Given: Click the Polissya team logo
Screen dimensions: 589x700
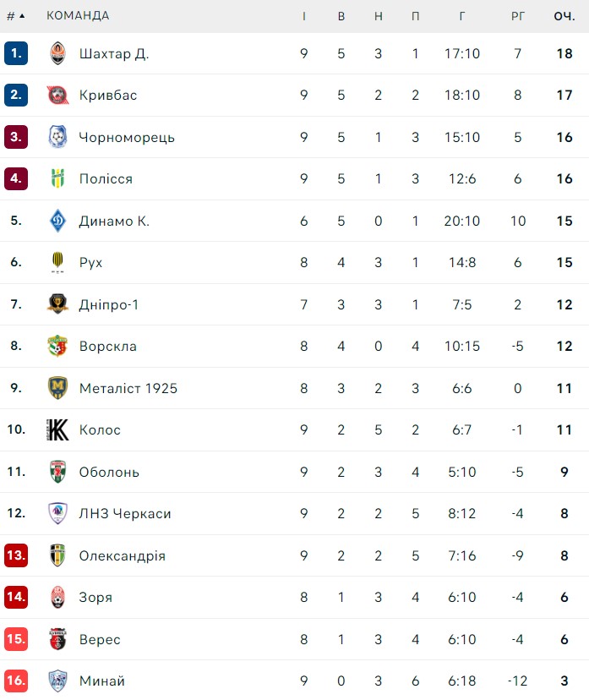Looking at the screenshot, I should 57,178.
